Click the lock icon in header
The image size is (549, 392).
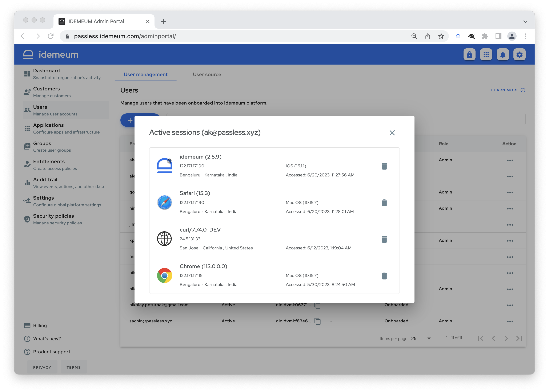pyautogui.click(x=469, y=54)
